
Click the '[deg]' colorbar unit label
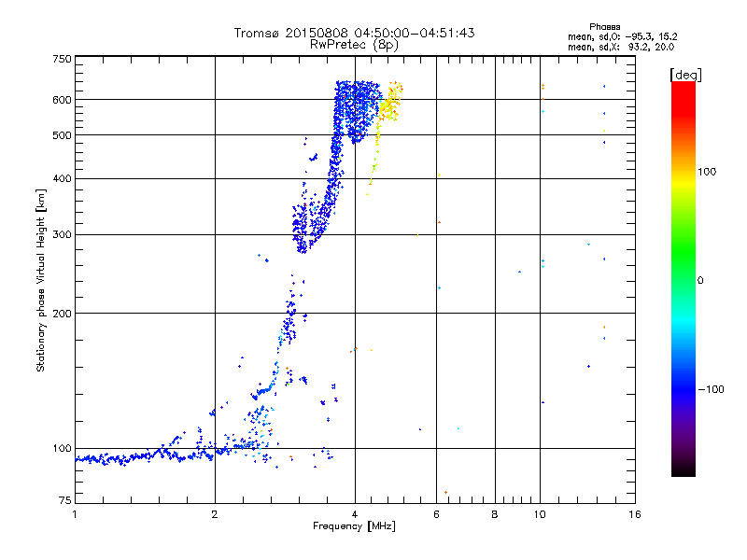point(685,75)
